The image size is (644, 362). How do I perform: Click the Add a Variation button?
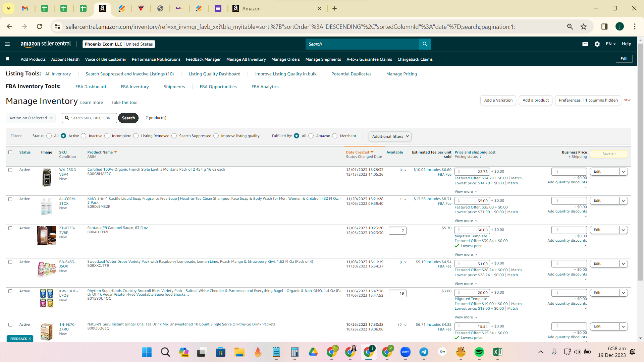(498, 100)
